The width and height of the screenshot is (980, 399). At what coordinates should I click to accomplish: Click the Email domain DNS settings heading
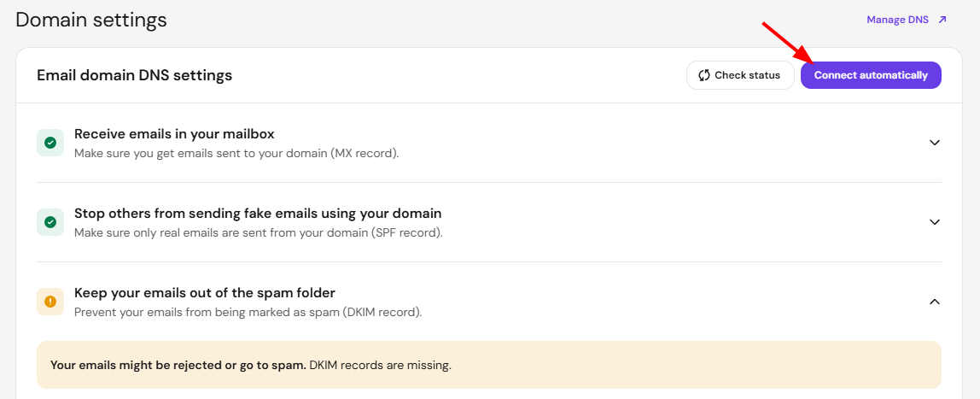point(134,76)
